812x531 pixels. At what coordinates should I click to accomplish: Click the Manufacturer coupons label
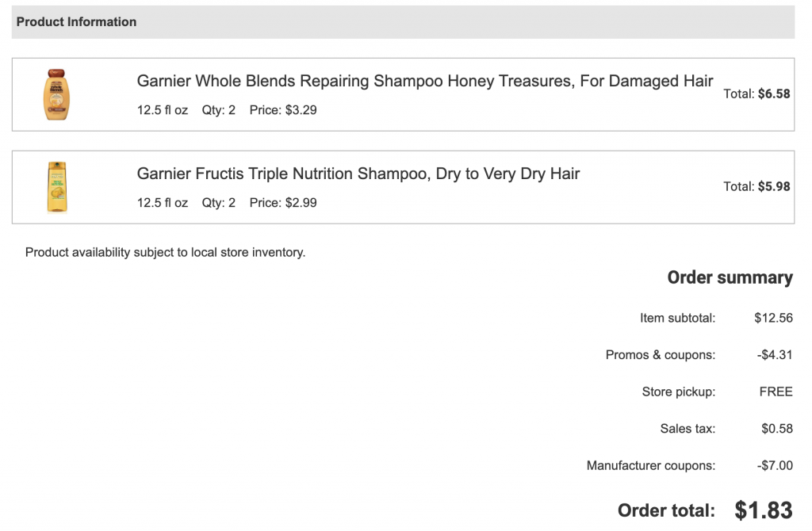pyautogui.click(x=650, y=466)
